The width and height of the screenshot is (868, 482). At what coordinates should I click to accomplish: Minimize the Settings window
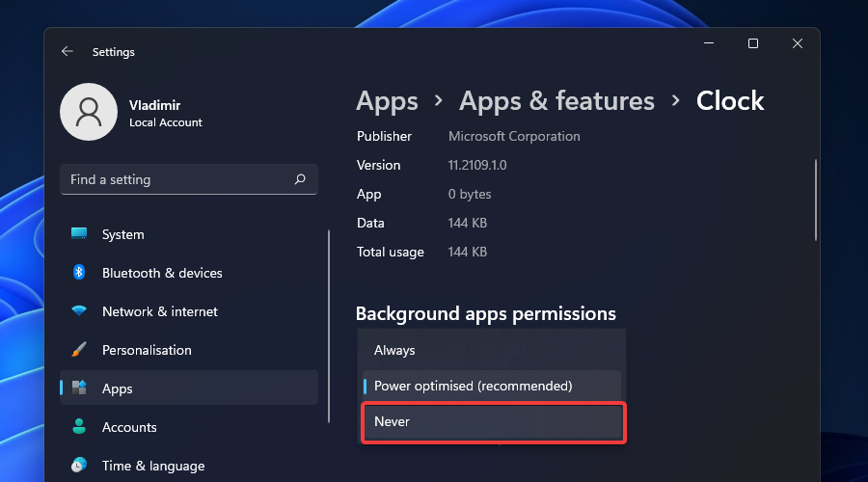point(709,43)
